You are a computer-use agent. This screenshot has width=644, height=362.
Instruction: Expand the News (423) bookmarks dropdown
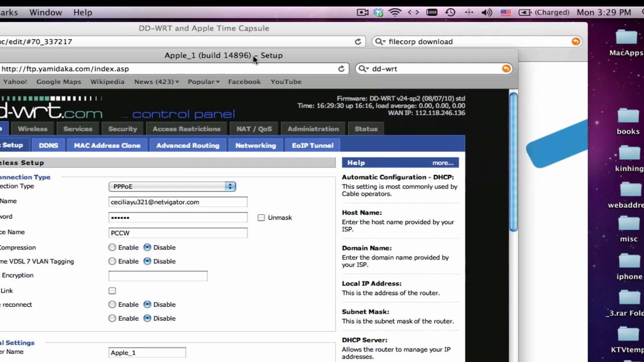pyautogui.click(x=156, y=82)
